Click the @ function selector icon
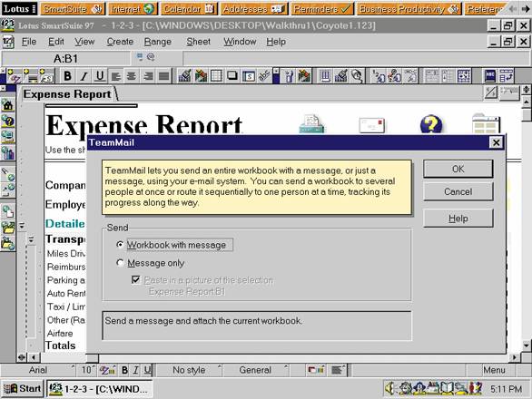 [151, 57]
